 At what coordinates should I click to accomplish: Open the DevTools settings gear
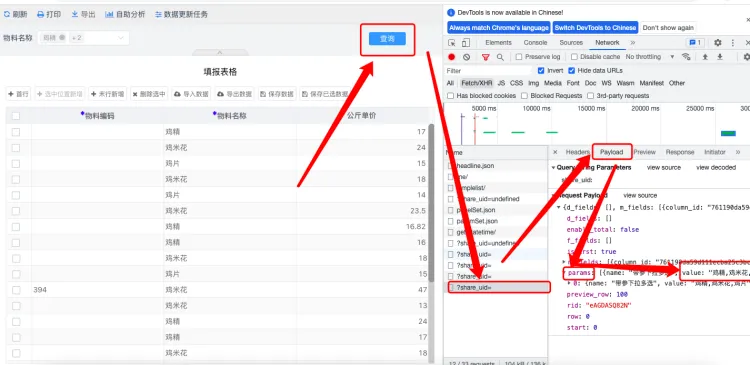(x=717, y=43)
